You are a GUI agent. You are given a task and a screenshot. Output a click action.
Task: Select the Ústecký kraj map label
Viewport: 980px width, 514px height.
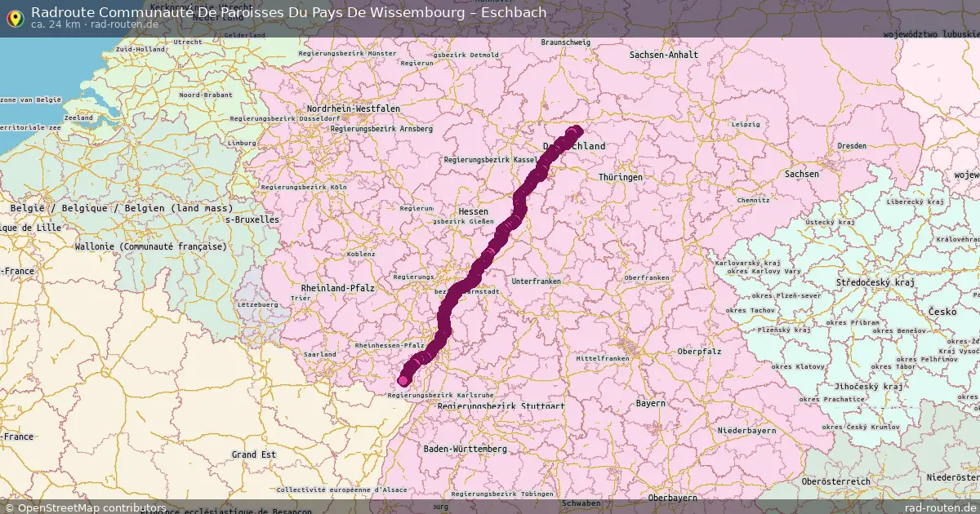(832, 222)
